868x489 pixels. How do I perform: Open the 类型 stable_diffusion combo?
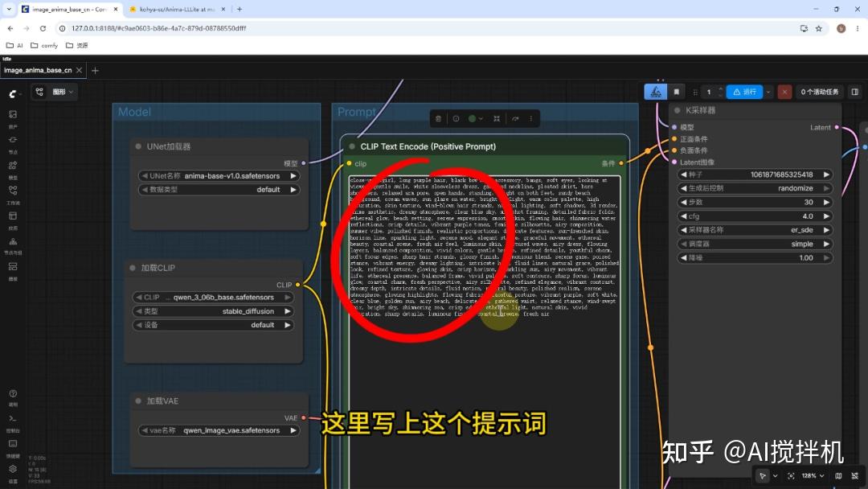pos(213,311)
